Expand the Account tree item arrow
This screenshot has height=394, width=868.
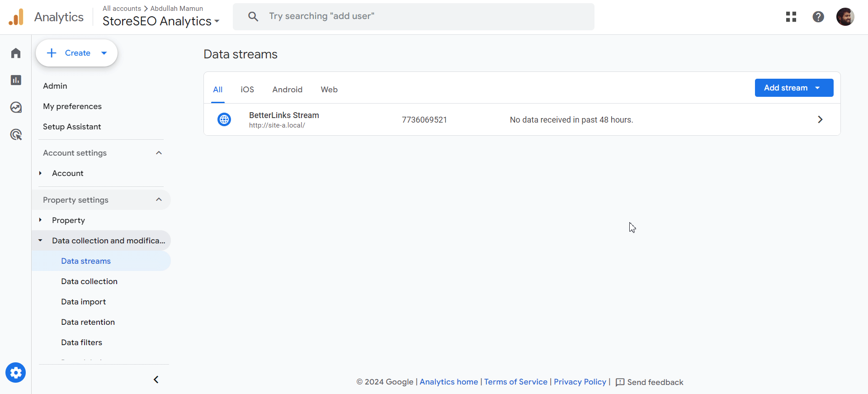40,173
